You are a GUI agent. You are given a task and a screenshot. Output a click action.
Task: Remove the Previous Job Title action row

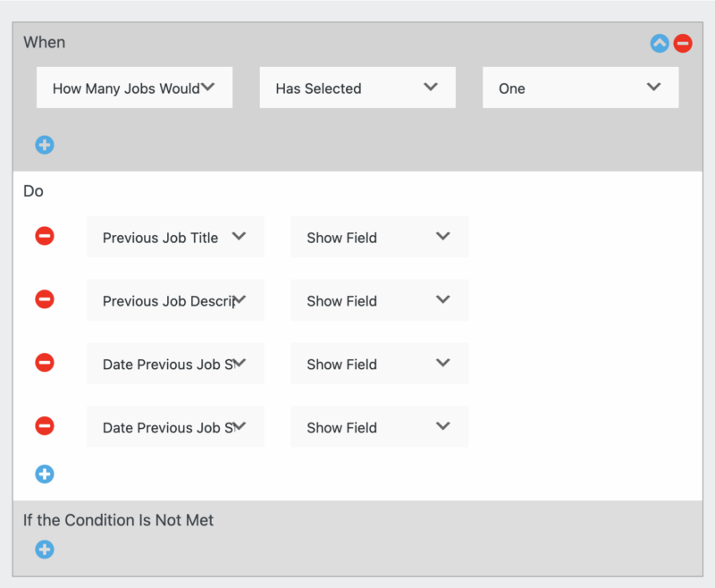45,236
